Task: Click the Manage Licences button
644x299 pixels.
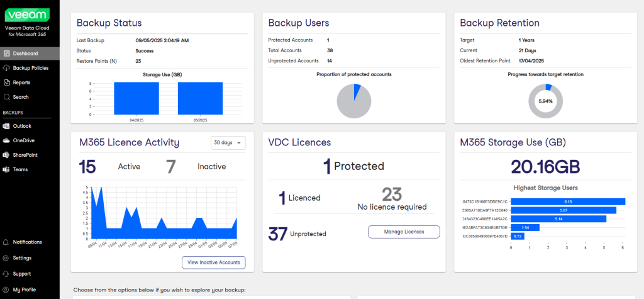Action: [404, 232]
